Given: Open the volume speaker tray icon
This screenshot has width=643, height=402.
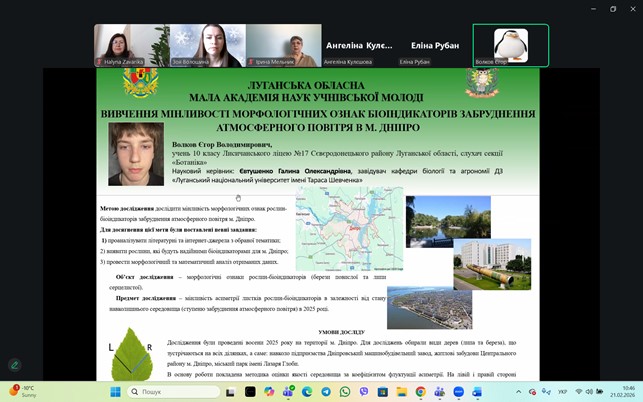Looking at the screenshot, I should [x=589, y=392].
